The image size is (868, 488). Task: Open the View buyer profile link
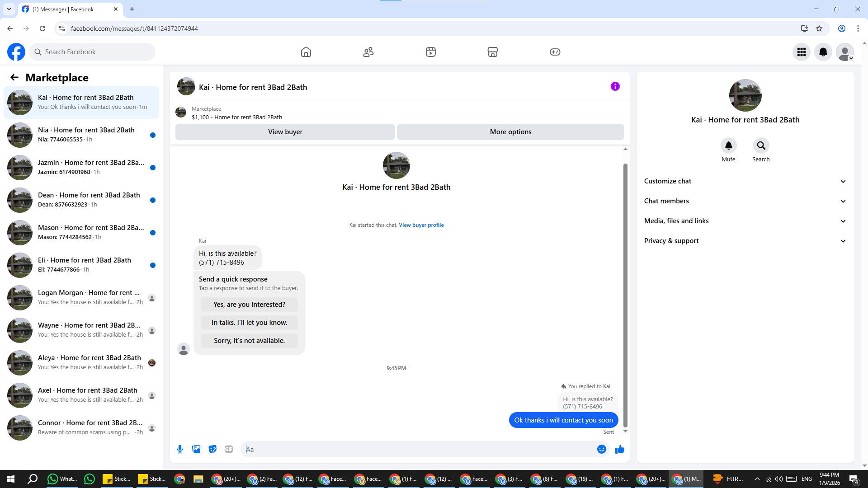coord(421,225)
